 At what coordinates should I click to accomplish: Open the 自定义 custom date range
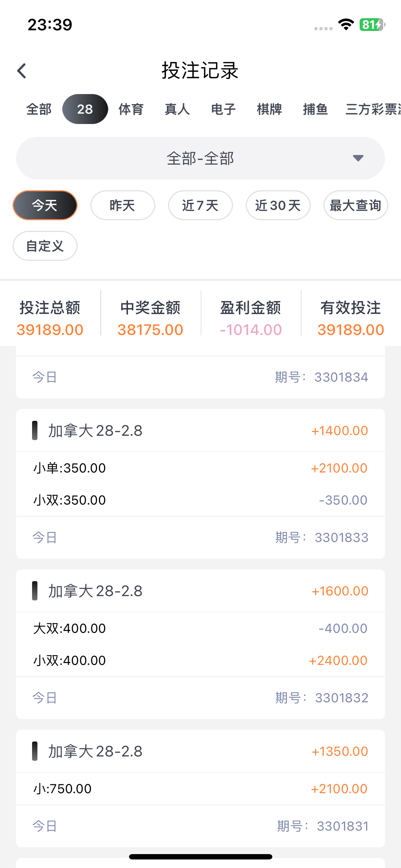(x=45, y=246)
